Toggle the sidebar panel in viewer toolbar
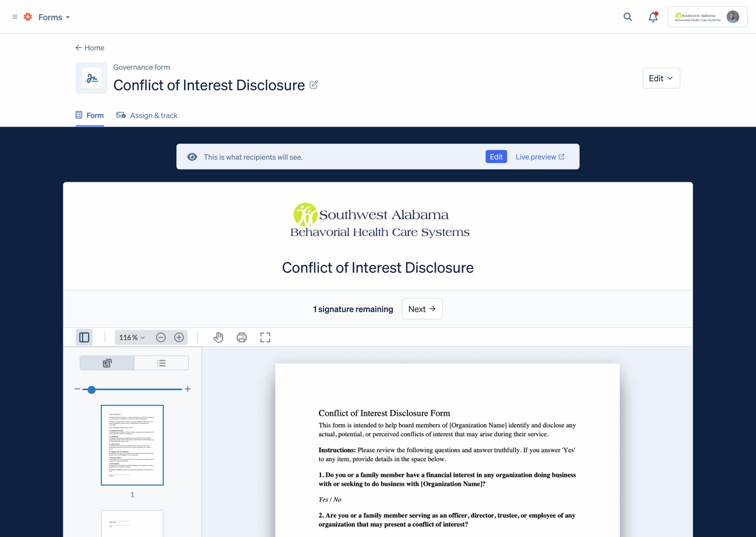Image resolution: width=756 pixels, height=537 pixels. point(84,337)
